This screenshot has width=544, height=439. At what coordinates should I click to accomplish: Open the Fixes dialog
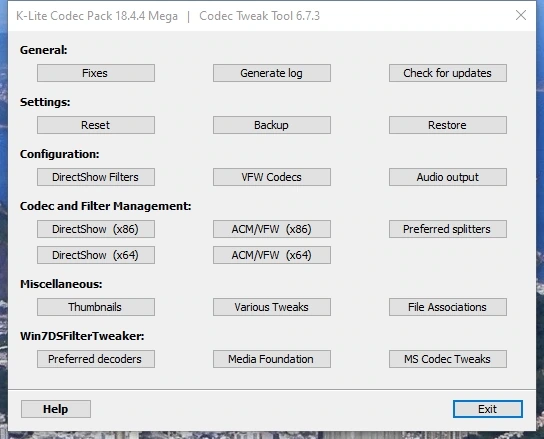point(96,73)
